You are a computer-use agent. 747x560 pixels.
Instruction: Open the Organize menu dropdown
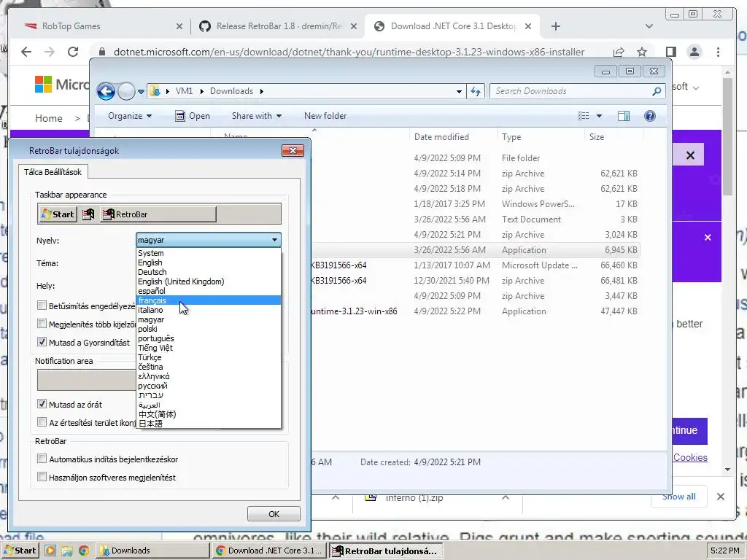click(130, 116)
